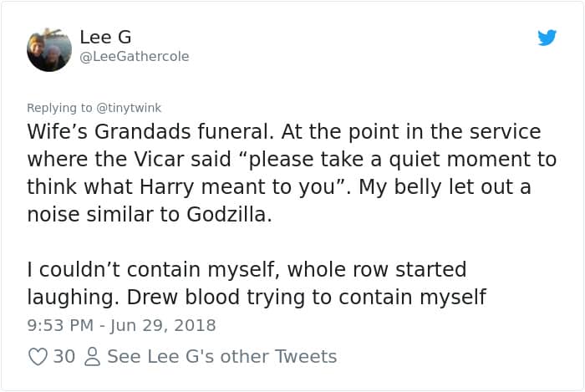Viewport: 585px width, 392px height.
Task: Like the tweet with the heart icon
Action: 38,357
